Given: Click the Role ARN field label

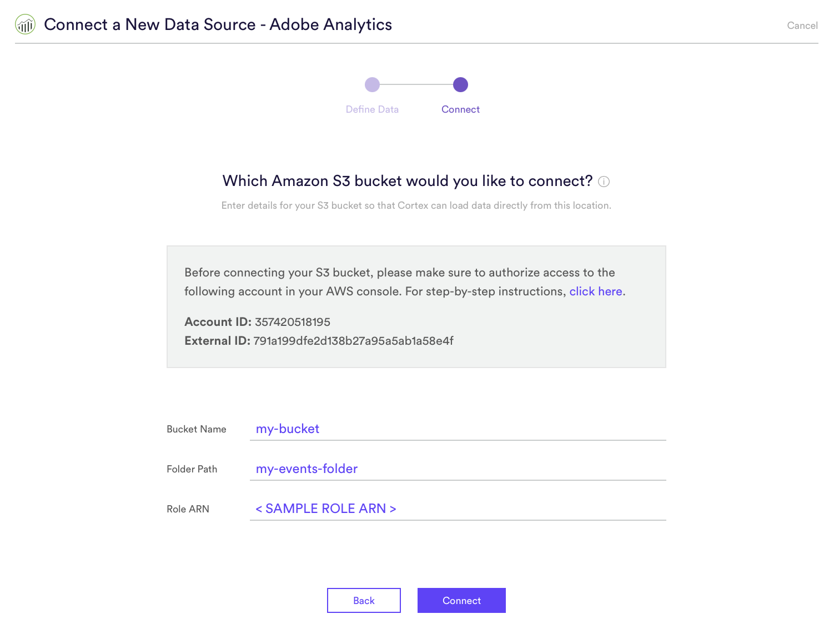Looking at the screenshot, I should pyautogui.click(x=188, y=509).
